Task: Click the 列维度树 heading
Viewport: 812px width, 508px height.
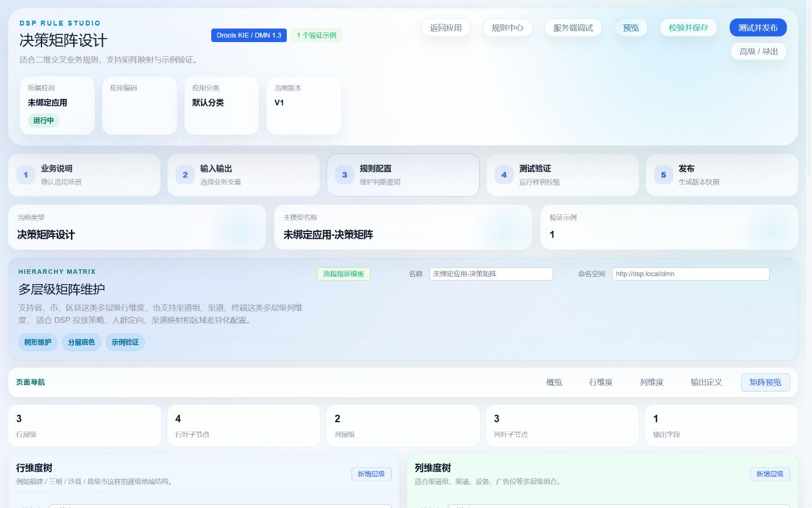Action: [x=433, y=468]
